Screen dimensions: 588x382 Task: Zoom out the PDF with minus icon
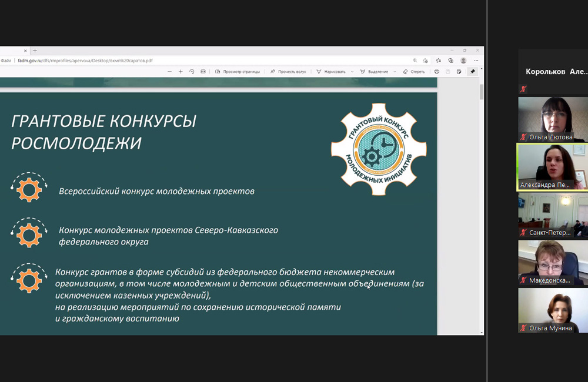169,72
